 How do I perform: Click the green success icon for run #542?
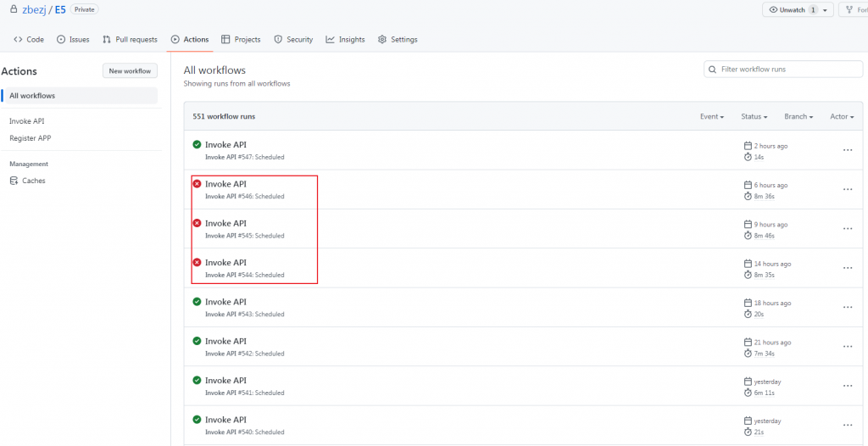click(197, 341)
